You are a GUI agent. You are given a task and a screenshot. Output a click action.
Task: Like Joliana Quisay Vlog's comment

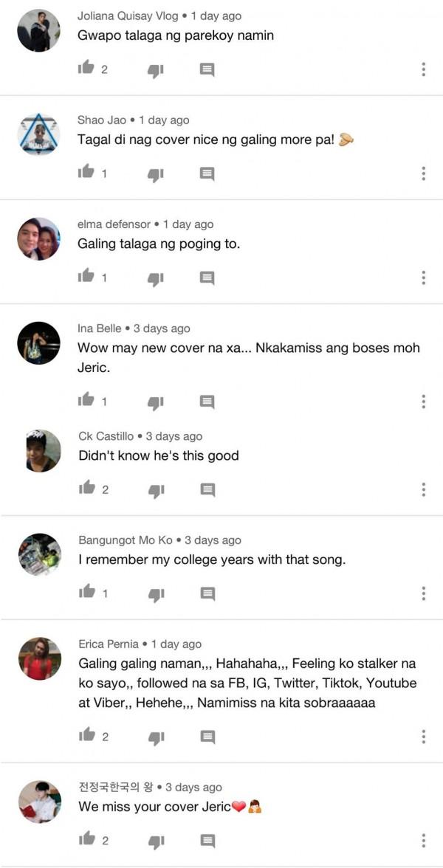87,69
